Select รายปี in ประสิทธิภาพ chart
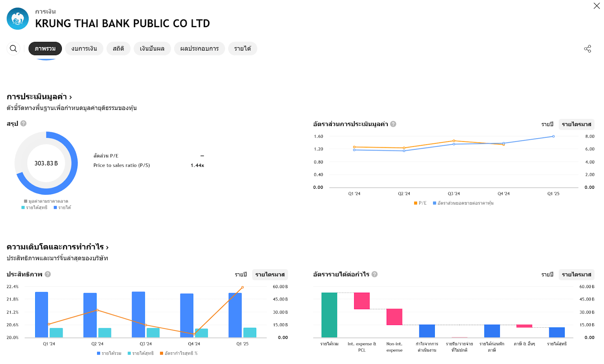The height and width of the screenshot is (364, 604). 240,275
